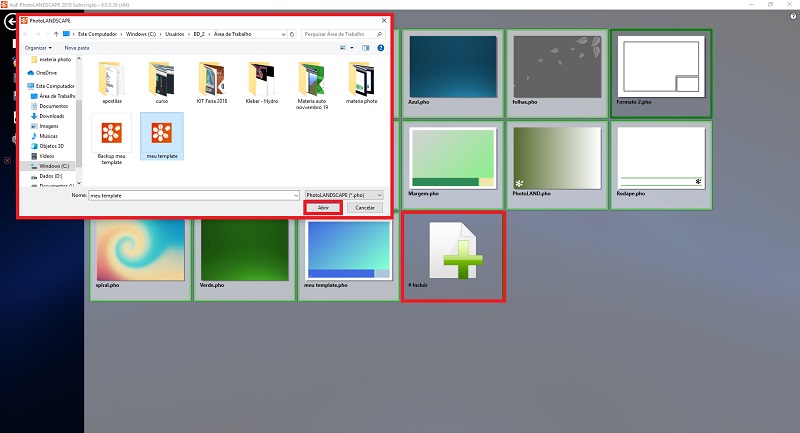
Task: Go up one folder level arrow
Action: coord(56,34)
